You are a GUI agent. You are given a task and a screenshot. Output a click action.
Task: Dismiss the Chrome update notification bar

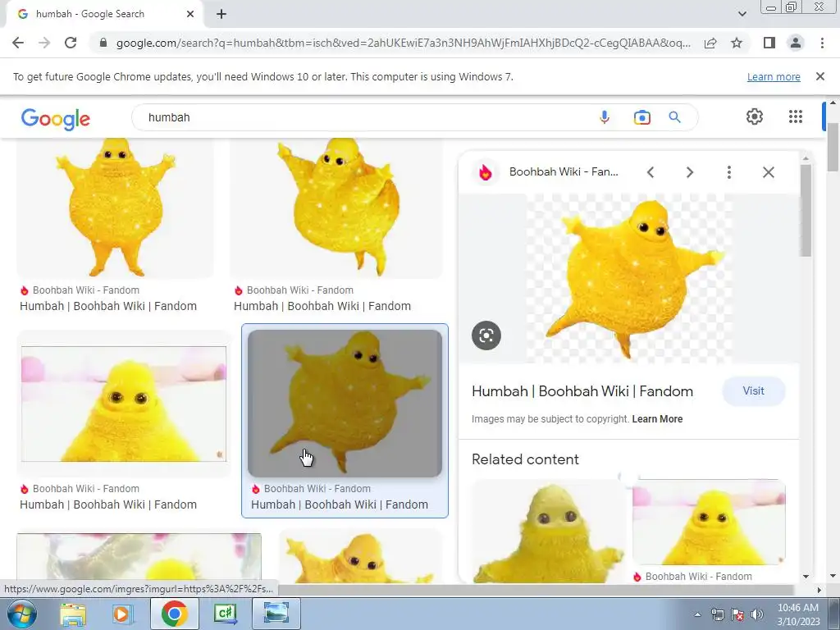tap(820, 76)
